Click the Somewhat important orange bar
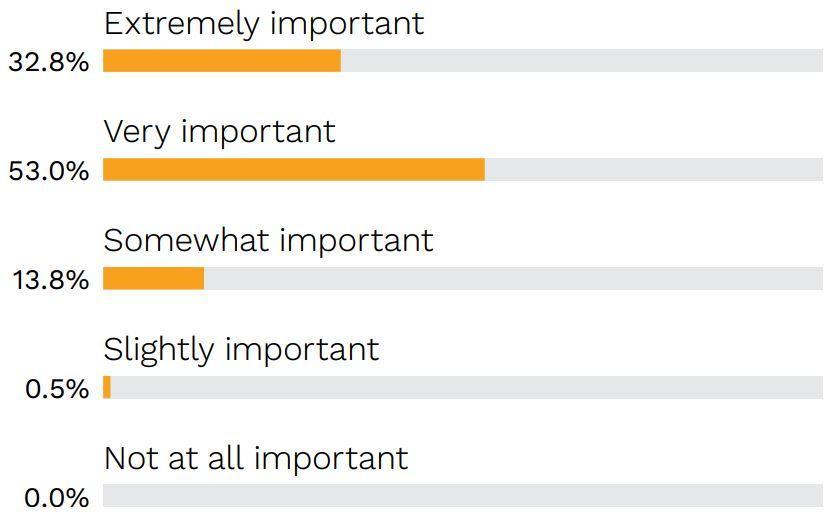834x521 pixels. tap(154, 279)
